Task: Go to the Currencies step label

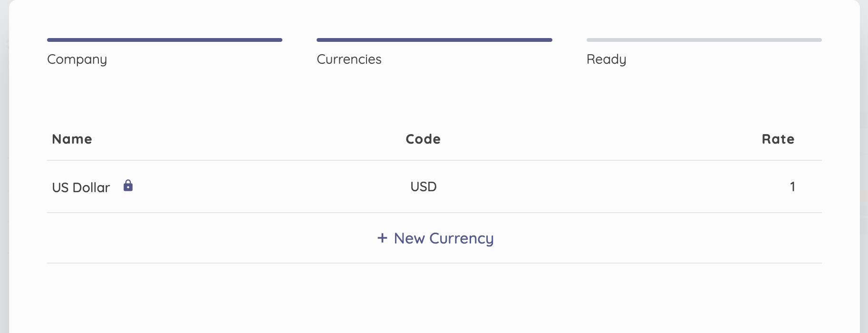Action: (x=349, y=59)
